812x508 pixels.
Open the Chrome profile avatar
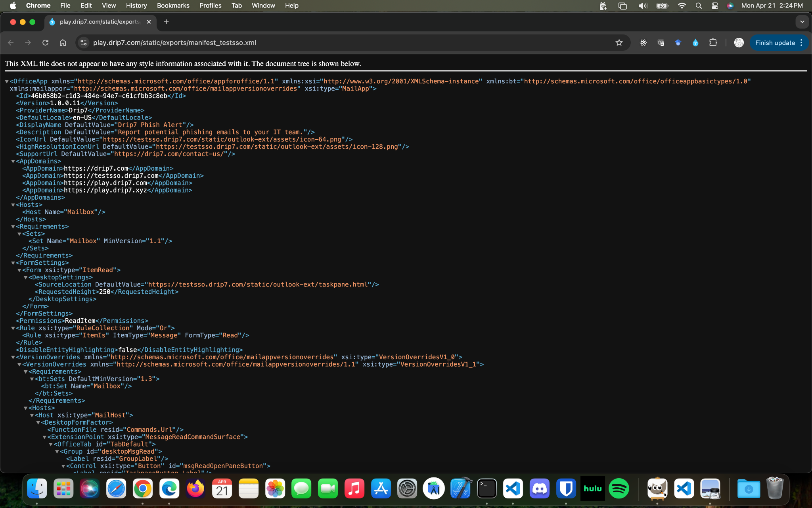[739, 43]
